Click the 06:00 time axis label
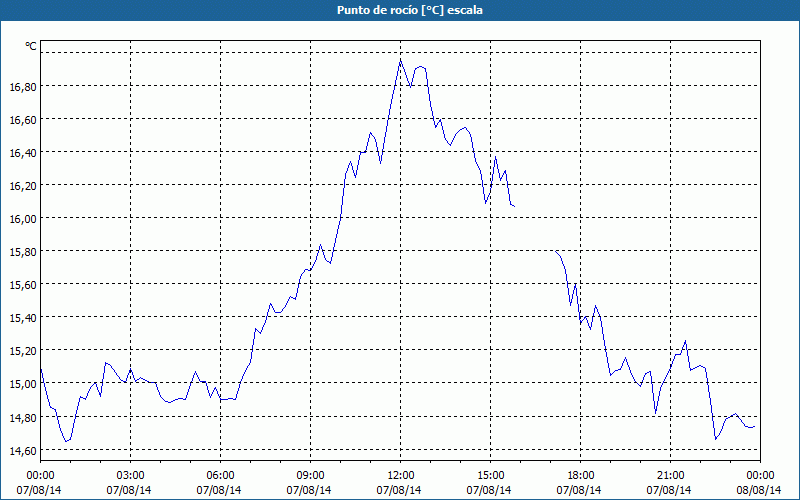 click(x=220, y=476)
